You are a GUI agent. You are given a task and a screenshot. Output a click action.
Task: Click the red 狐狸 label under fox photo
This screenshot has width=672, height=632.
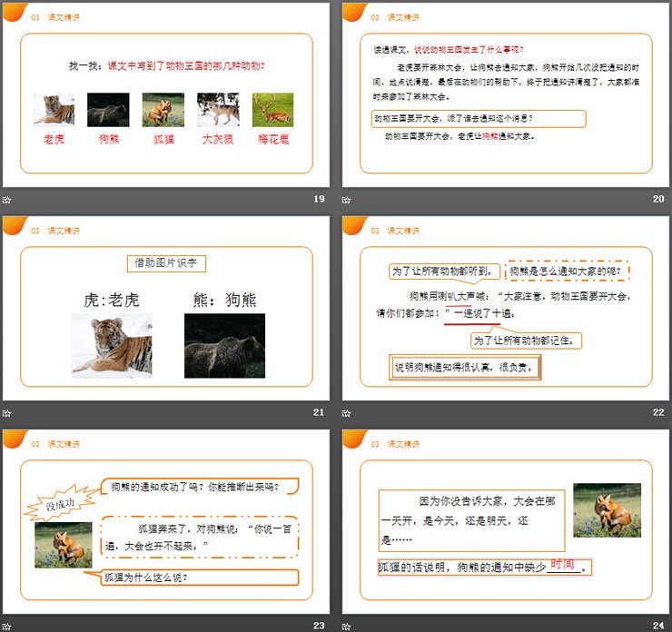click(x=163, y=140)
